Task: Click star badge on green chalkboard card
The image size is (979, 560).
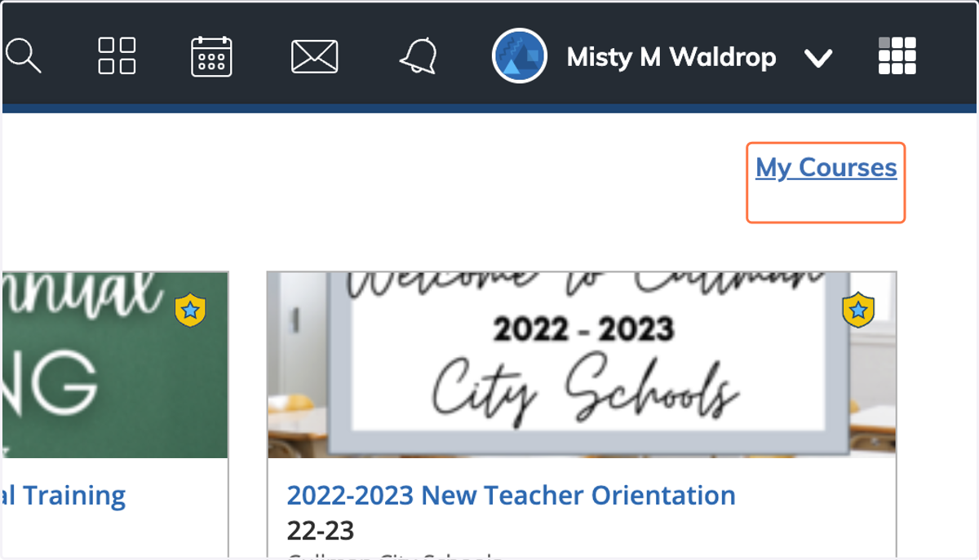Action: pyautogui.click(x=190, y=310)
